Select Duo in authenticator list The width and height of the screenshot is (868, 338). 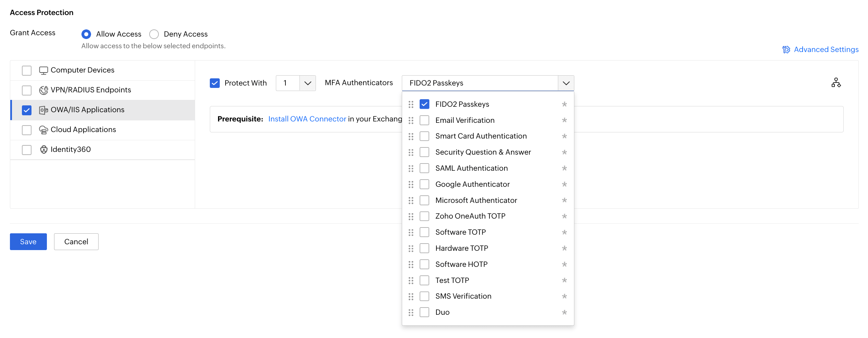(424, 312)
